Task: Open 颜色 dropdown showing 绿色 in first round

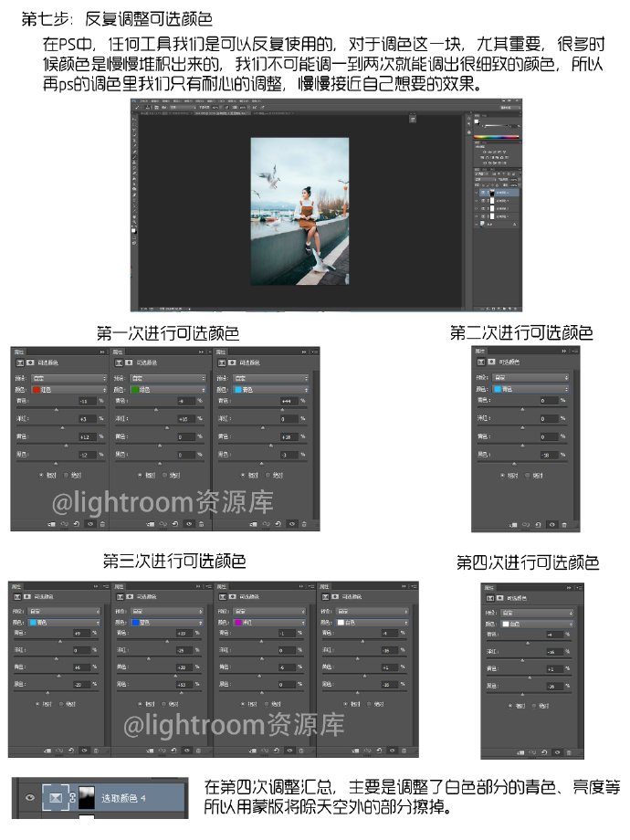Action: pyautogui.click(x=168, y=390)
